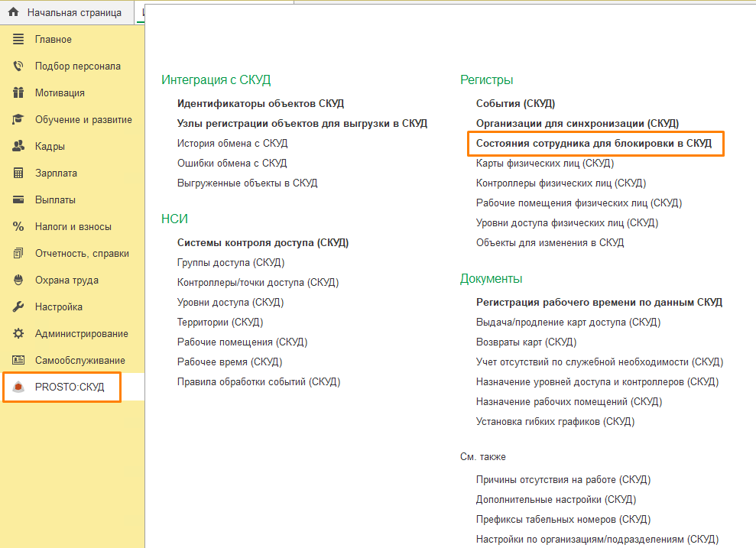Click the Охрана труда helmet icon
756x548 pixels.
[18, 280]
